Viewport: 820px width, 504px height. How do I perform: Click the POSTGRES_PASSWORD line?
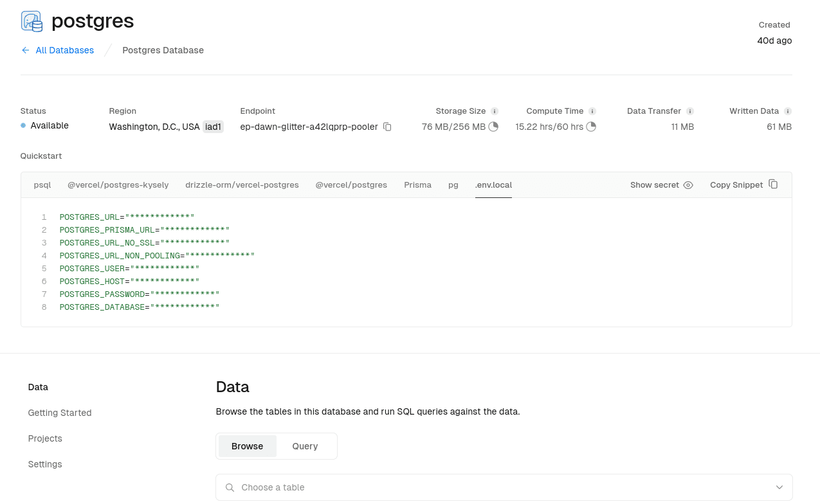140,294
